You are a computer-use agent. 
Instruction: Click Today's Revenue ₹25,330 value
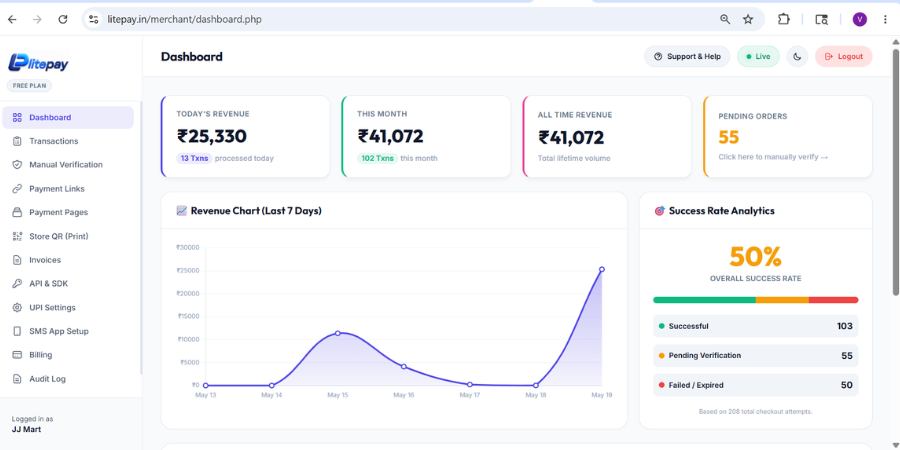(212, 137)
